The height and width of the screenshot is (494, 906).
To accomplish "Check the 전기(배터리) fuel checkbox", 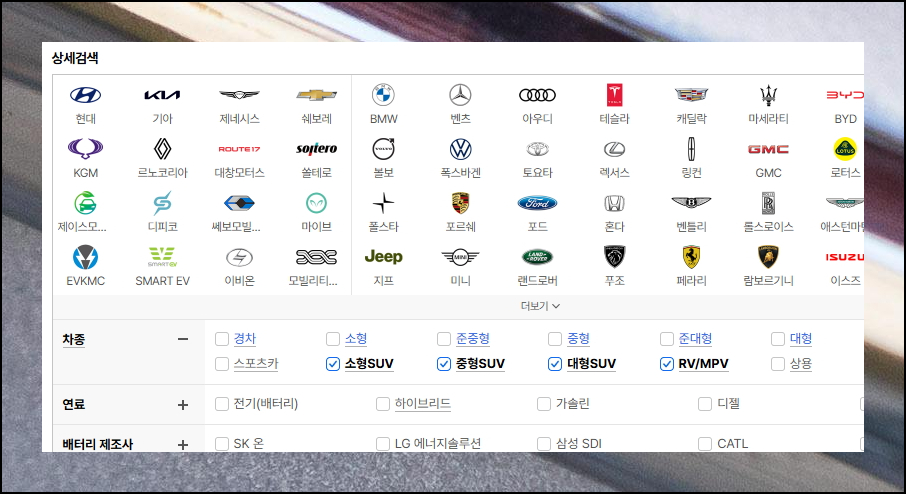I will pyautogui.click(x=222, y=404).
